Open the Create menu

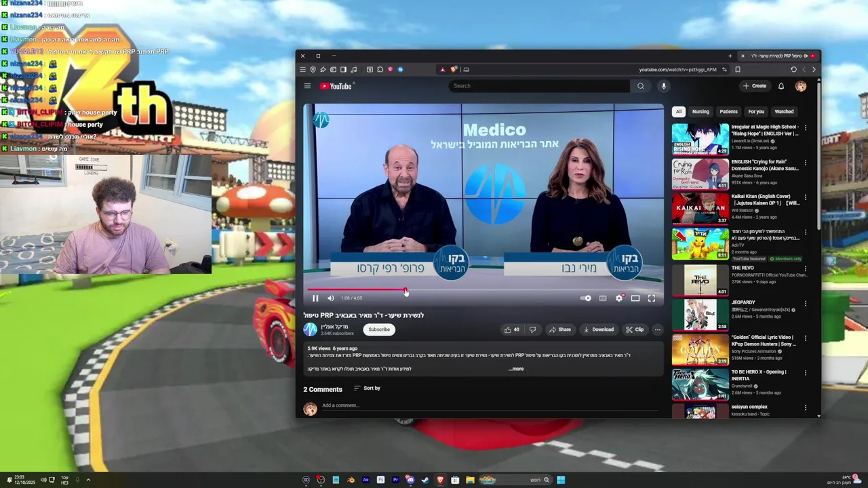click(x=755, y=86)
